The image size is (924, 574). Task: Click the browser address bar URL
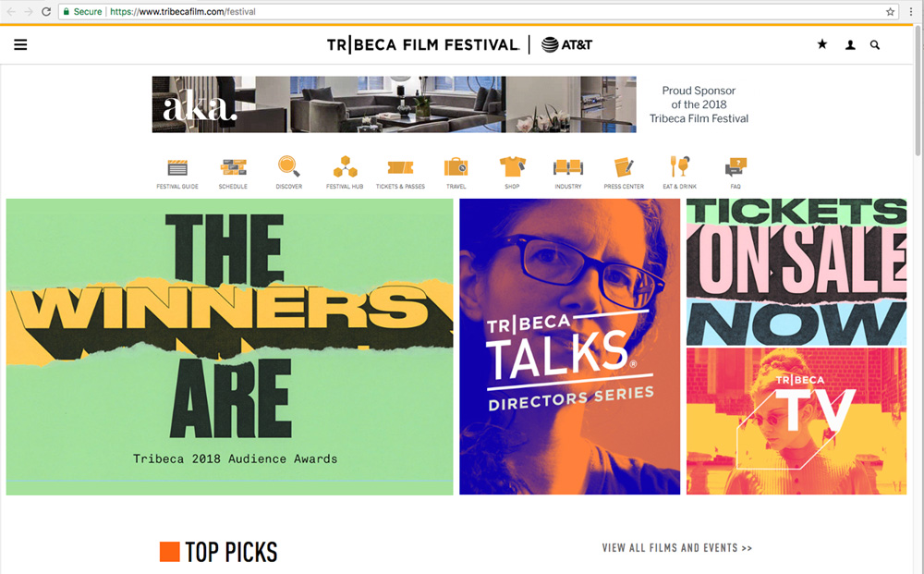click(183, 11)
